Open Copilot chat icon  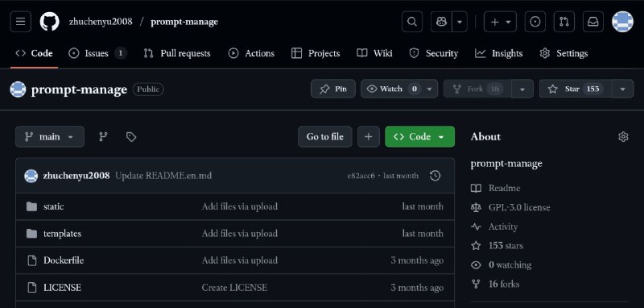coord(441,22)
